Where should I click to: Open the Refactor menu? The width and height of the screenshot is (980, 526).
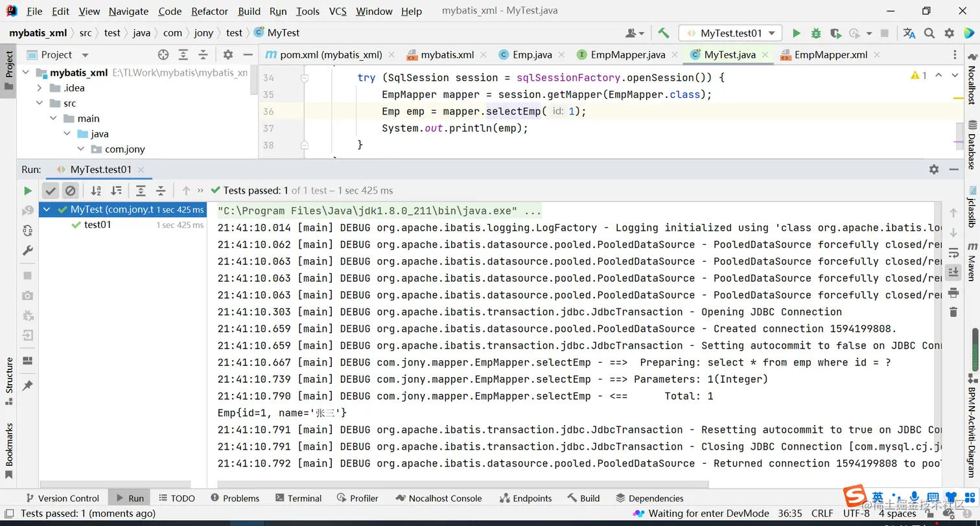coord(210,11)
